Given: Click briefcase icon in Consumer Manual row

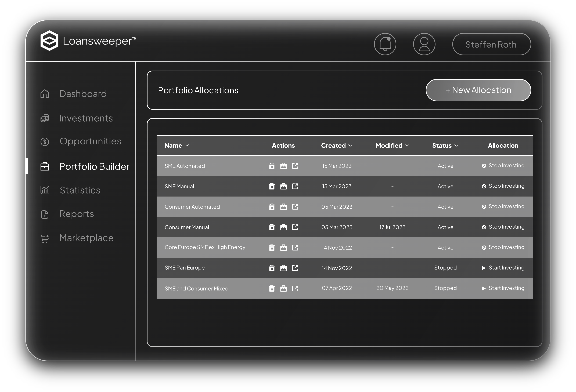Looking at the screenshot, I should (x=283, y=227).
